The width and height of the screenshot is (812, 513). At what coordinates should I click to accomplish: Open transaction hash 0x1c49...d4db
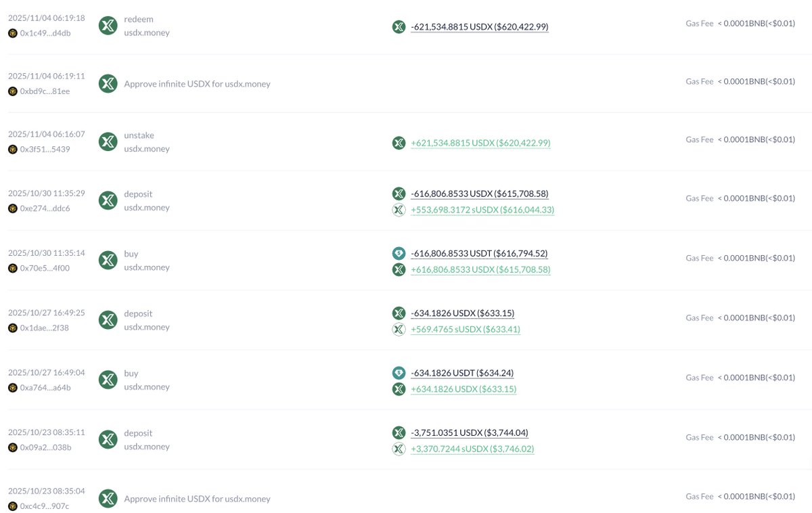click(x=45, y=33)
